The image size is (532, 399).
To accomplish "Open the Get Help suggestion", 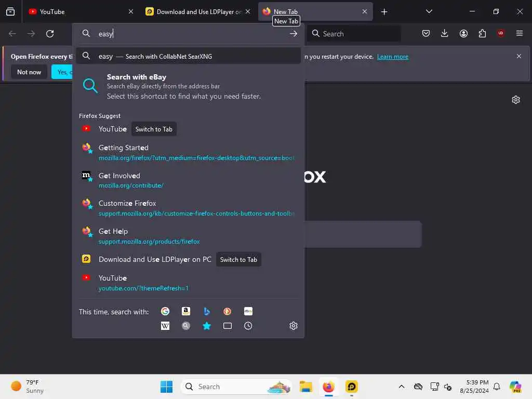I will 188,236.
